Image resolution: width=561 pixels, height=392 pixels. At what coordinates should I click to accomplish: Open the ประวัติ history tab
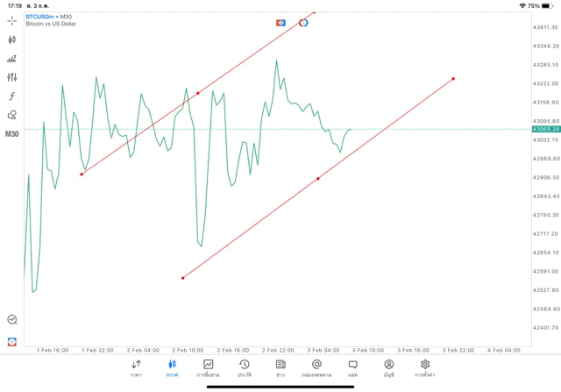245,368
